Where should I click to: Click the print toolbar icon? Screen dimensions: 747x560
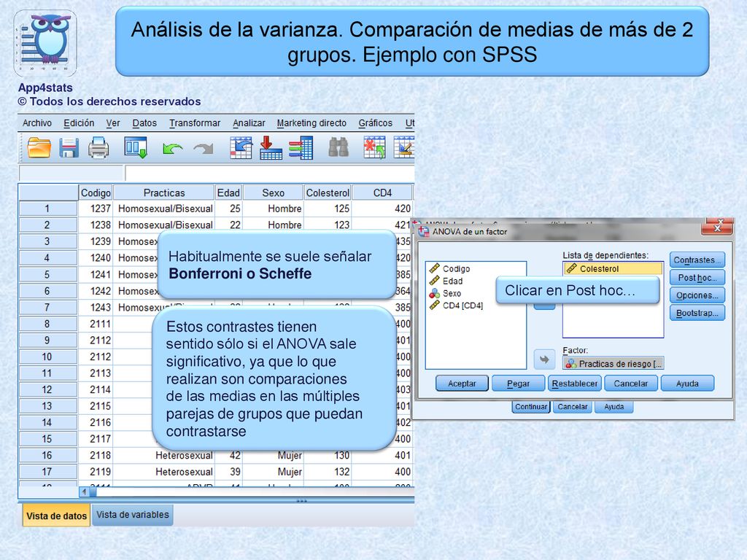98,147
